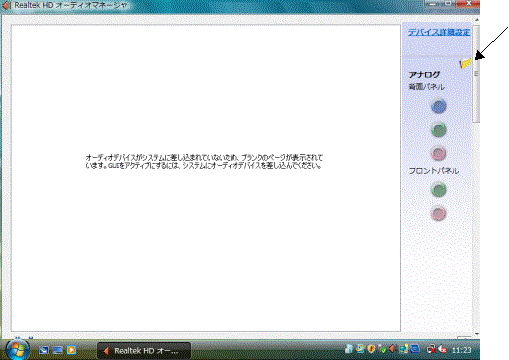509x360 pixels.
Task: Click Switch Between Windows quick launch icon
Action: tap(58, 350)
